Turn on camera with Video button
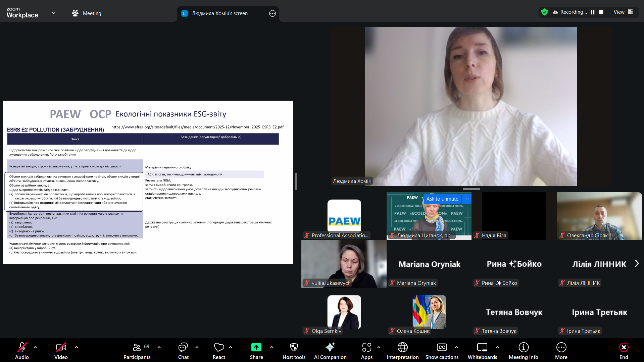Image resolution: width=644 pixels, height=362 pixels. pos(61,351)
